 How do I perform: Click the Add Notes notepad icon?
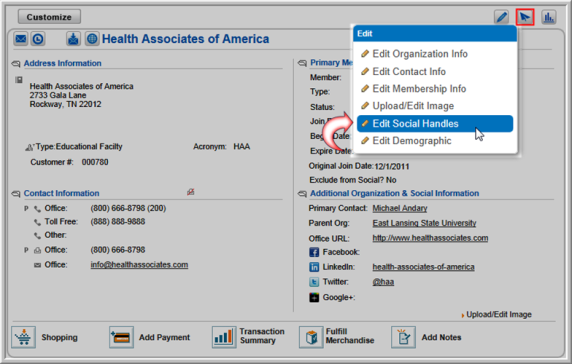coord(403,337)
